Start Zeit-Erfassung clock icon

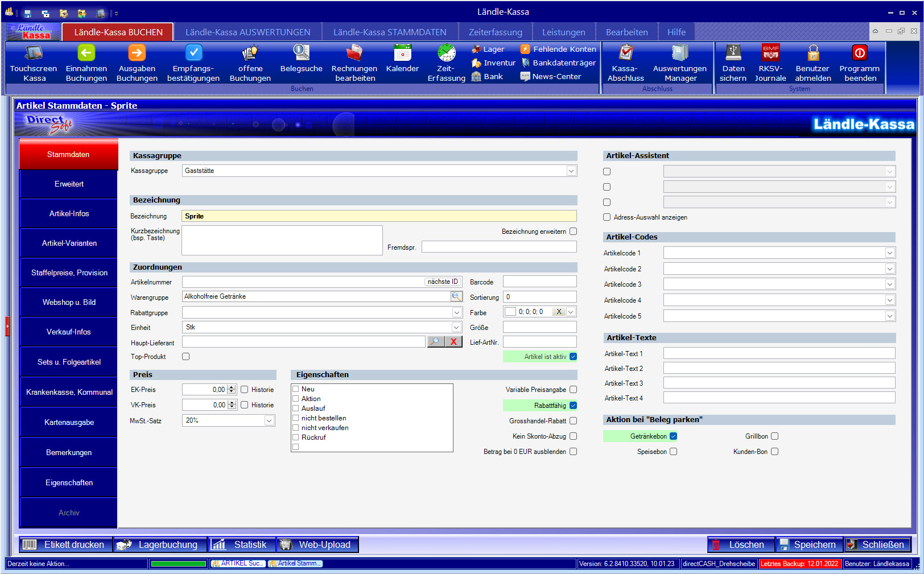pos(447,53)
